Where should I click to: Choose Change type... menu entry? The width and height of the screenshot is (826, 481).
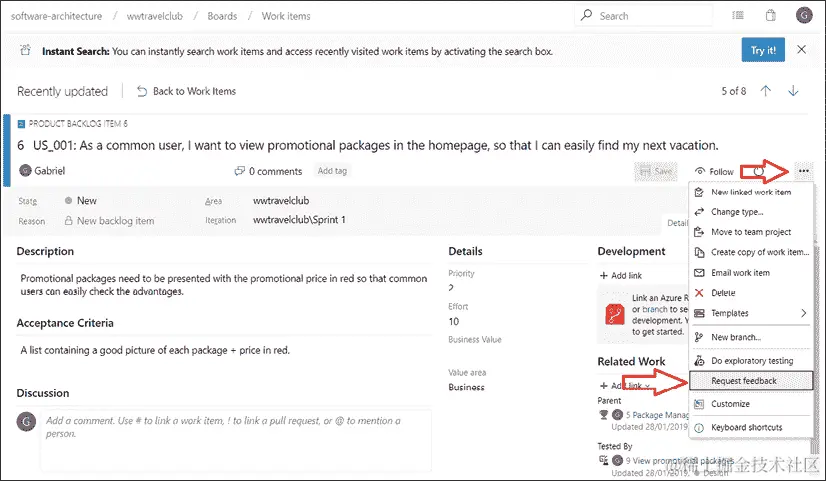(x=737, y=212)
